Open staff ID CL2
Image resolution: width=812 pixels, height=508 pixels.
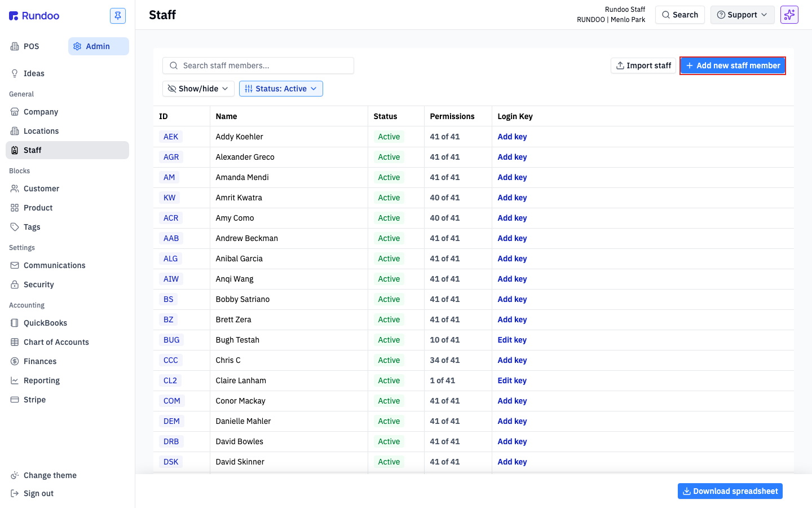point(170,380)
